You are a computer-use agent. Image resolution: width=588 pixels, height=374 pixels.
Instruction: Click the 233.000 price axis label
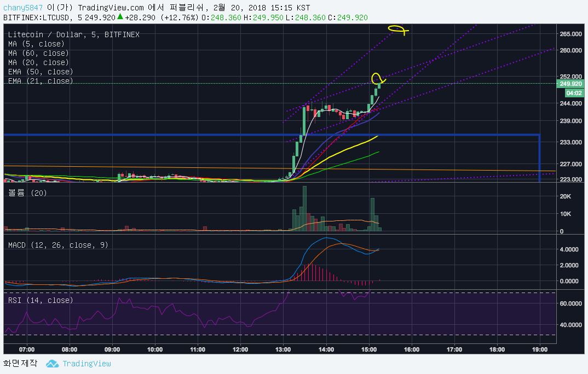point(570,142)
